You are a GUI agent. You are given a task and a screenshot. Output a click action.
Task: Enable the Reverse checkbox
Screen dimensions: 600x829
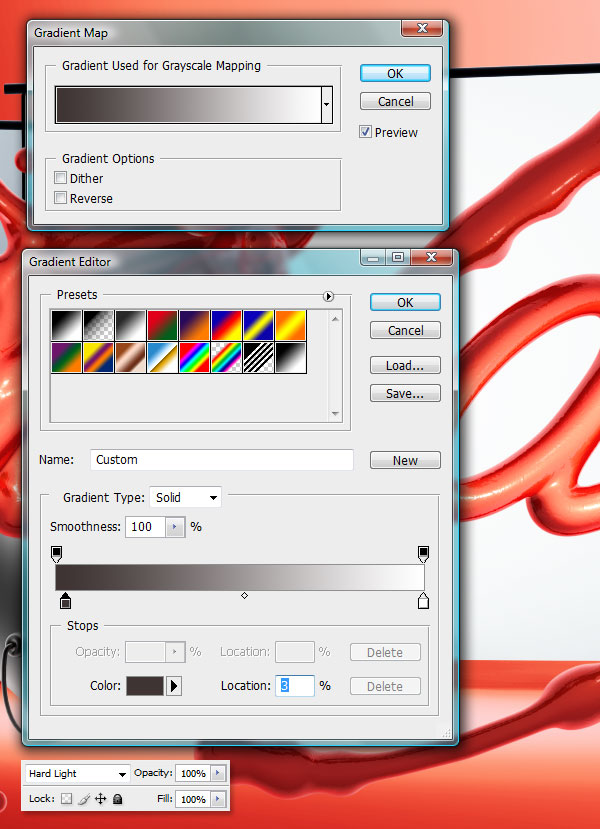coord(61,198)
